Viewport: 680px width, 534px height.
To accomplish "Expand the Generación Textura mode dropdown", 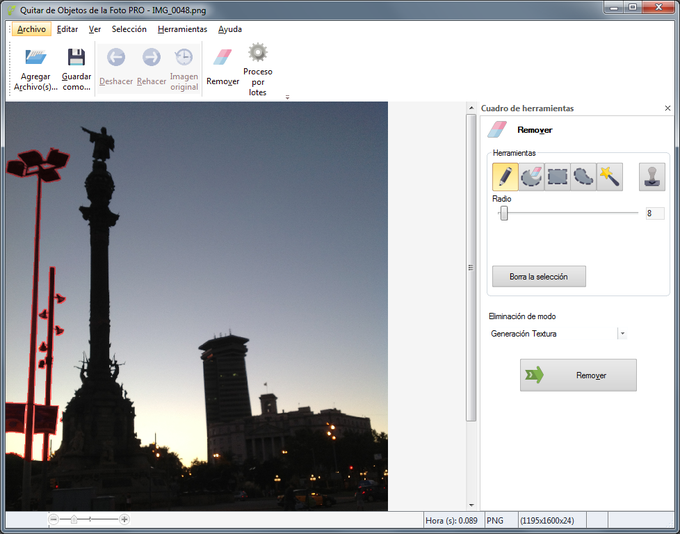I will (x=621, y=334).
